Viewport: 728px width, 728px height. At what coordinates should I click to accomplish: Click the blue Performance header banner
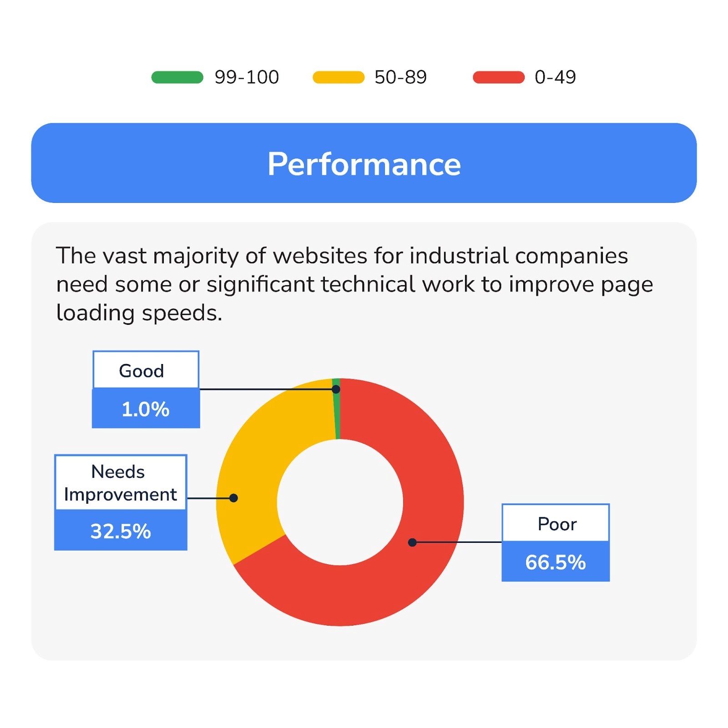[364, 163]
